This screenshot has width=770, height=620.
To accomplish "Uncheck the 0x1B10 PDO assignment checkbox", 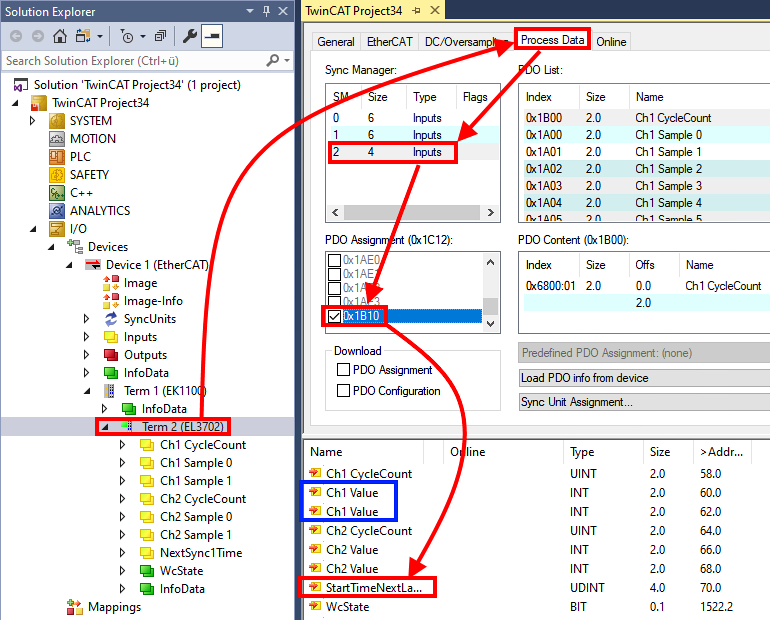I will click(x=334, y=317).
